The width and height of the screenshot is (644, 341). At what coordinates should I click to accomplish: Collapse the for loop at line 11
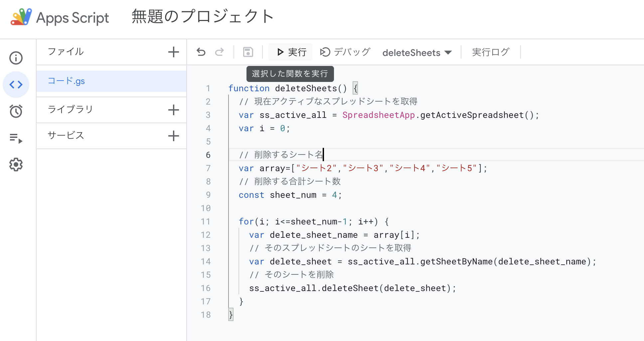[x=220, y=221]
